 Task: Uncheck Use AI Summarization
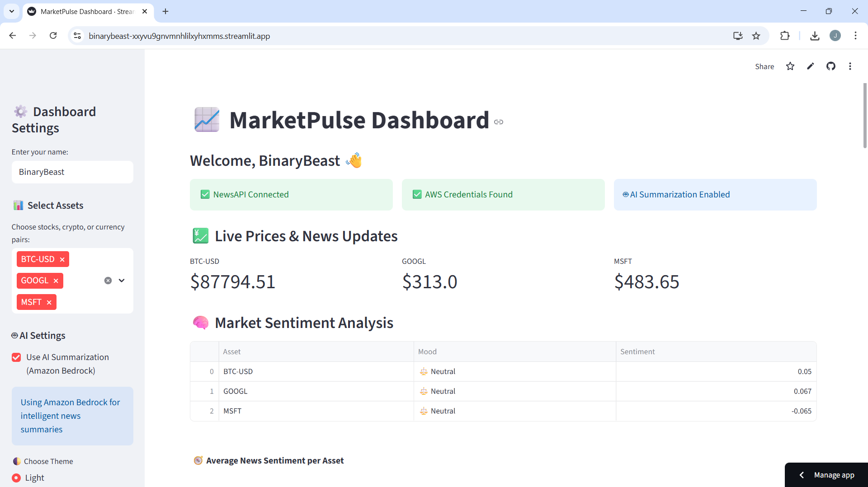(x=16, y=357)
